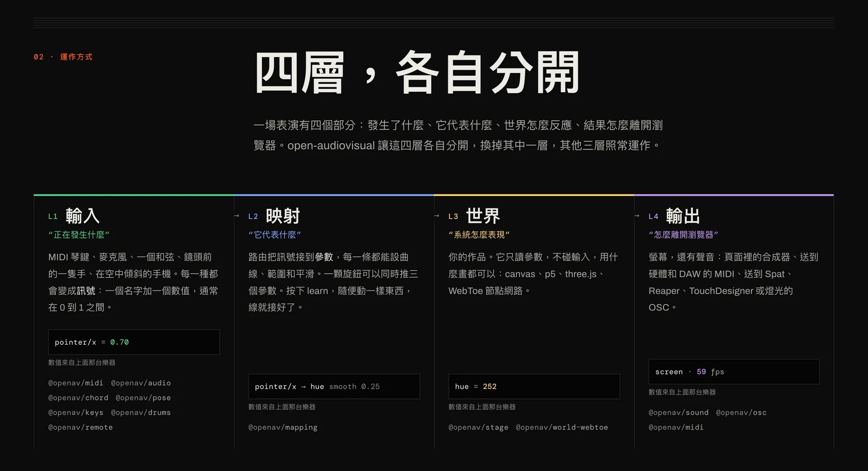Click the "@openav/keys" package name
Viewport: 868px width, 471px height.
point(76,413)
